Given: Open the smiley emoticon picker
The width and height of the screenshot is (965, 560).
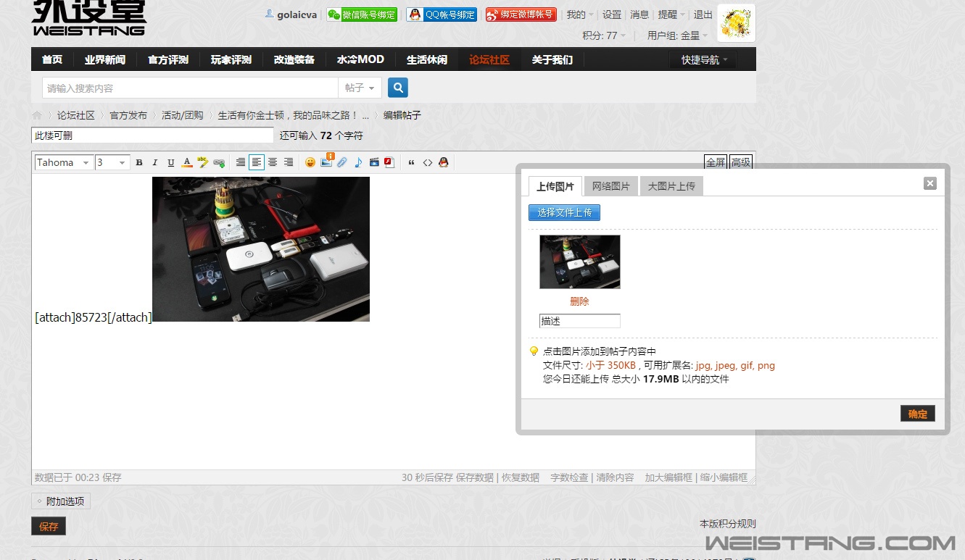Looking at the screenshot, I should (x=310, y=162).
